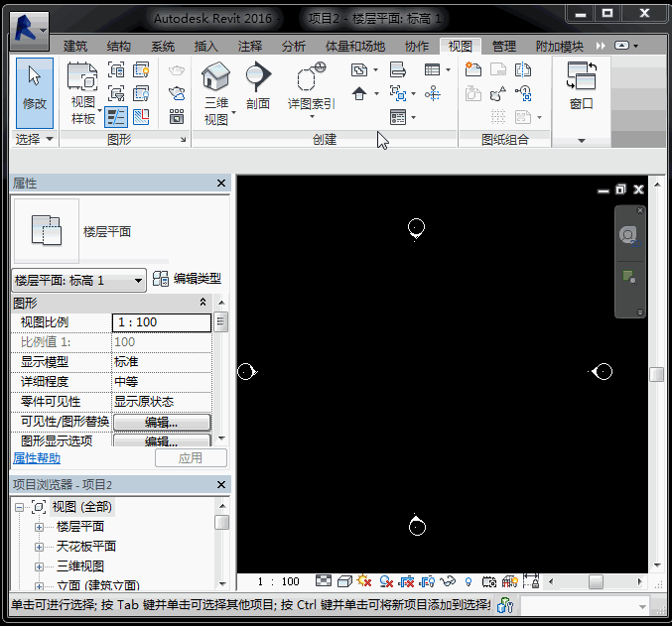This screenshot has width=672, height=626.
Task: Click the 剖面 (Section) tool icon
Action: pyautogui.click(x=258, y=77)
